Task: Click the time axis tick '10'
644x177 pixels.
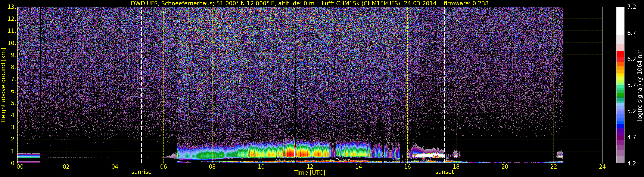Action: click(x=261, y=167)
